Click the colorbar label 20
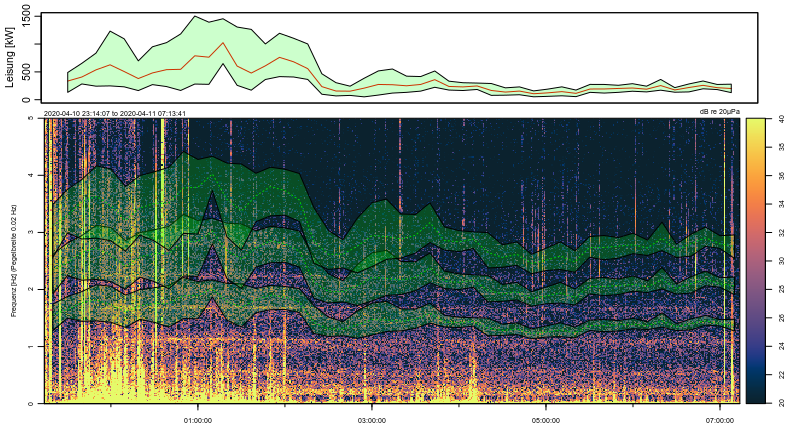The image size is (799, 448). pyautogui.click(x=782, y=403)
